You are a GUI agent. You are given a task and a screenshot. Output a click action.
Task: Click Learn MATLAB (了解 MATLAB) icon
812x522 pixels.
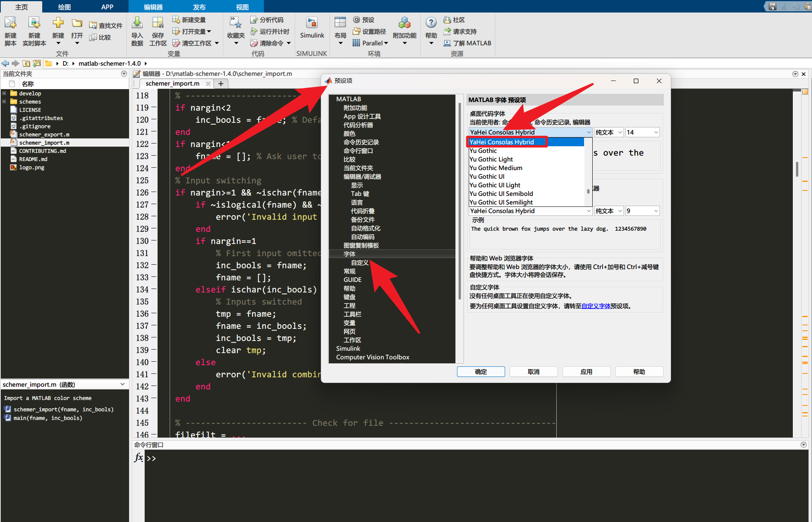(447, 43)
